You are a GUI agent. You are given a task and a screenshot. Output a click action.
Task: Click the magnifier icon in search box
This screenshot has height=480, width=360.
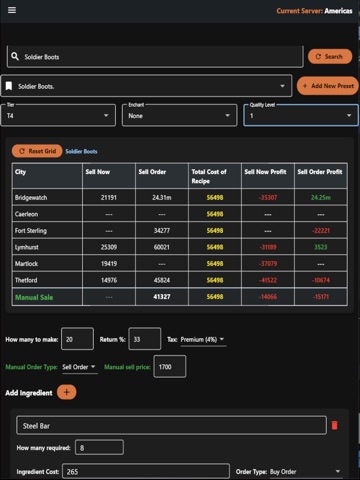(15, 56)
